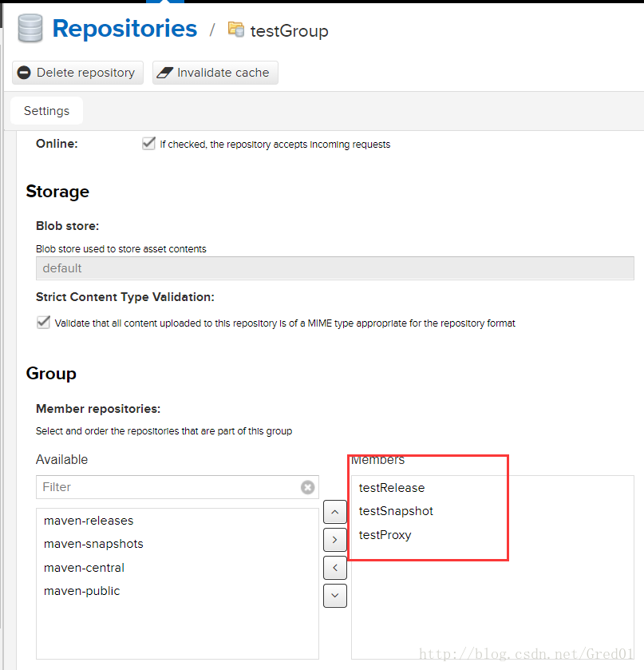This screenshot has width=644, height=670.
Task: Select maven-public in Available list
Action: point(81,591)
